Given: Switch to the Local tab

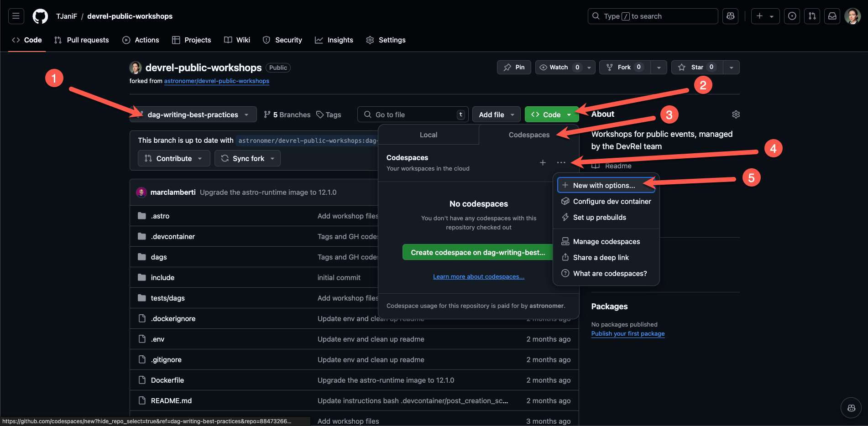Looking at the screenshot, I should [429, 135].
